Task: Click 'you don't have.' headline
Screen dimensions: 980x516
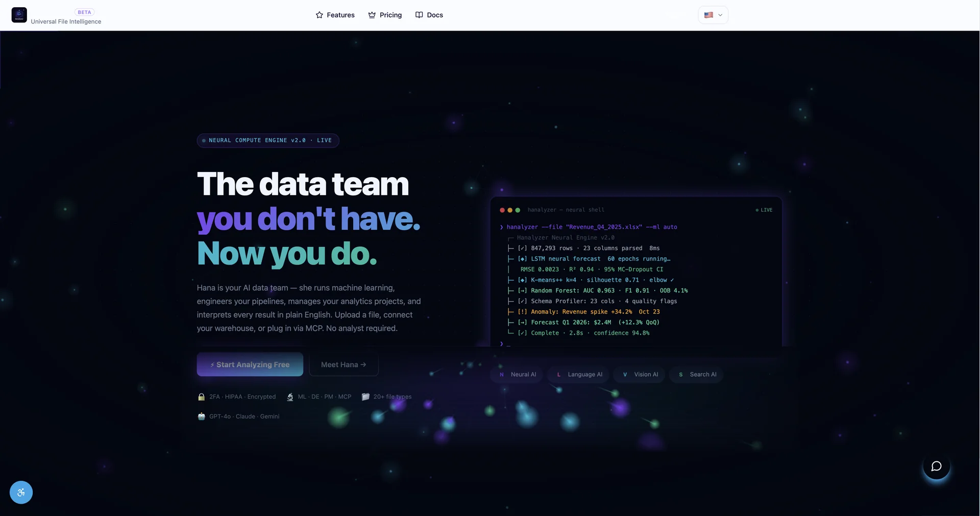Action: [x=309, y=219]
